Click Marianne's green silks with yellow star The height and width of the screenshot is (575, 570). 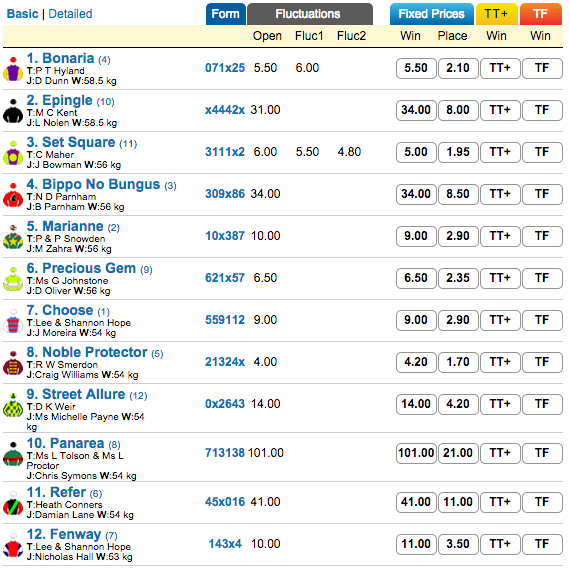[x=13, y=237]
